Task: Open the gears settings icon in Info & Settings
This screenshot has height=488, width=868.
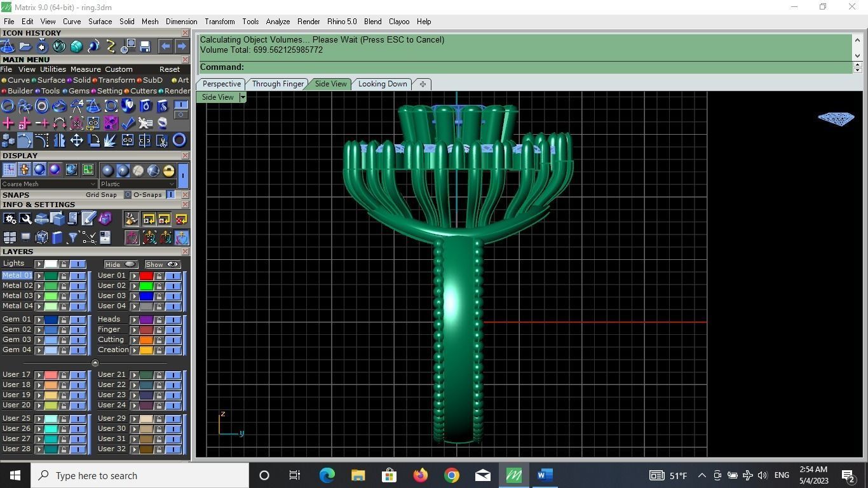Action: click(10, 219)
